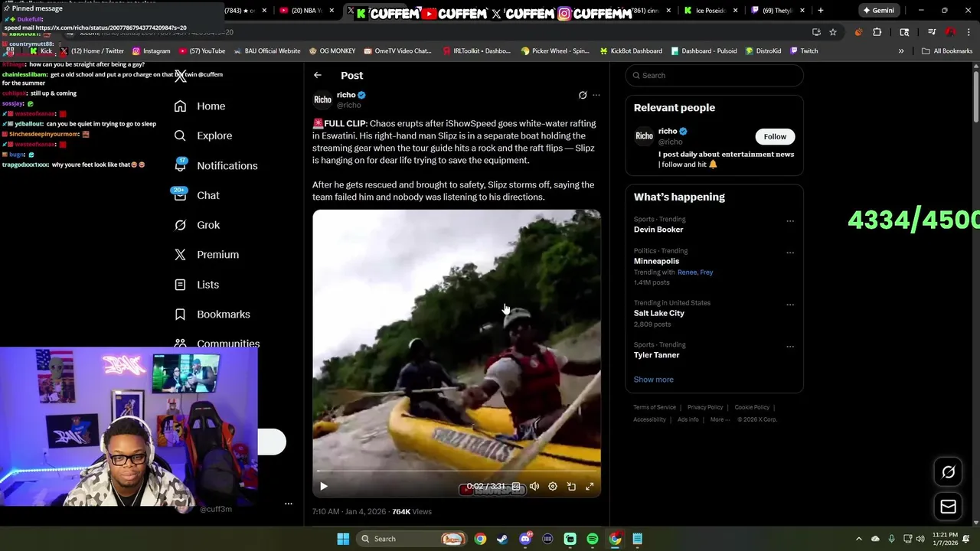This screenshot has height=551, width=980.
Task: Follow richo in Relevant people
Action: coord(775,136)
